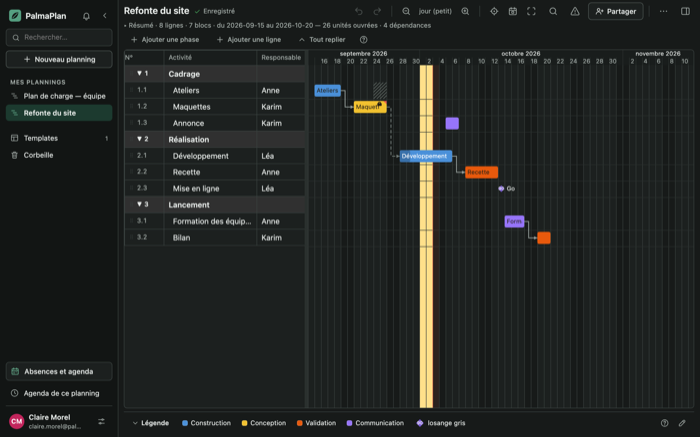Open the warnings triangle icon
This screenshot has width=700, height=437.
pos(575,11)
